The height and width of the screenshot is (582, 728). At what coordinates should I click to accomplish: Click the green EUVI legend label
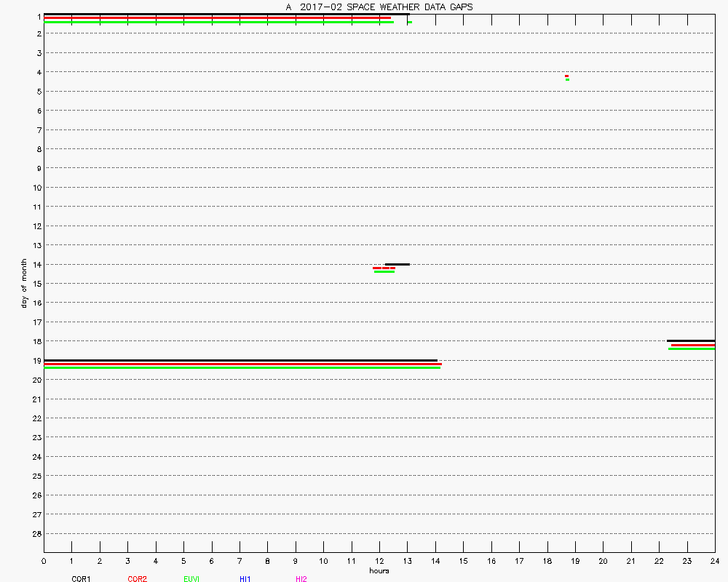click(191, 579)
